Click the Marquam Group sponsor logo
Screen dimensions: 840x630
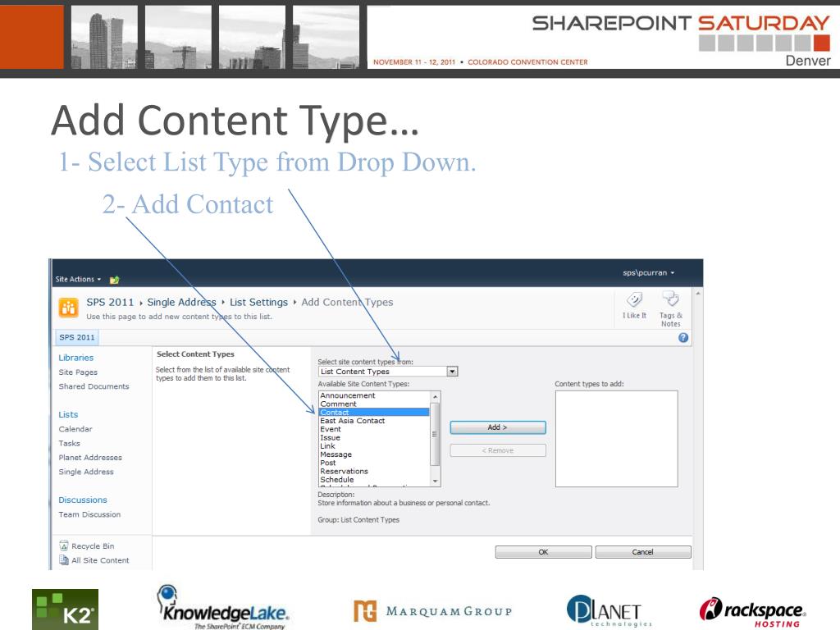(433, 611)
